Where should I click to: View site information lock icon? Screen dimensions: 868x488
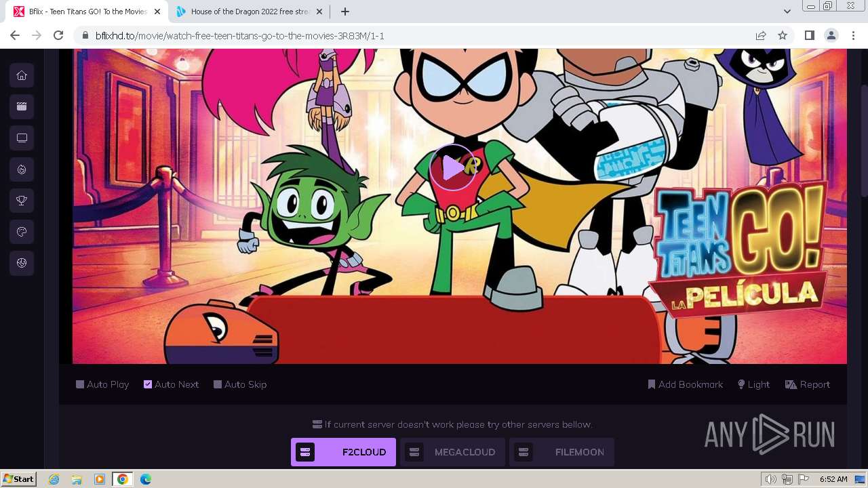[85, 36]
